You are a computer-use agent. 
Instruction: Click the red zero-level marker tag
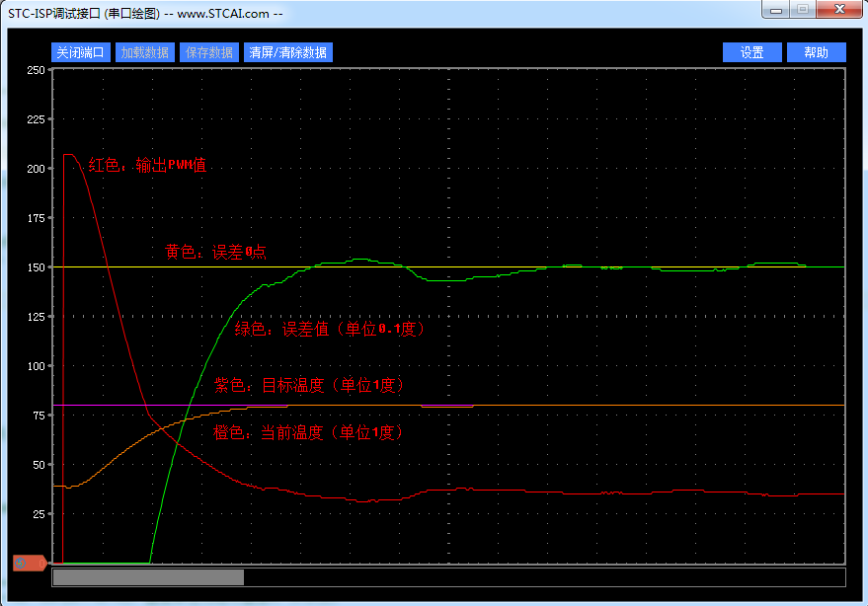click(28, 563)
